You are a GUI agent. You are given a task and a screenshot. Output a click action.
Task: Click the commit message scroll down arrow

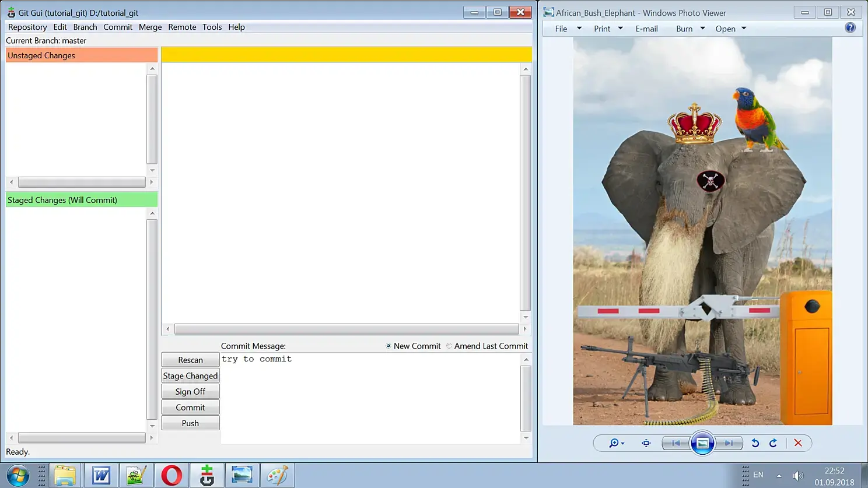526,437
